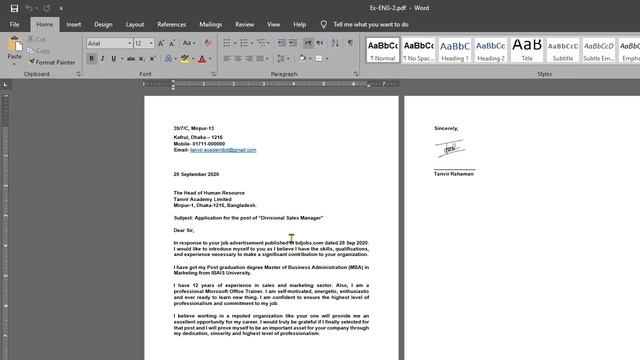Click the Borders icon
Image resolution: width=640 pixels, height=360 pixels.
click(319, 59)
